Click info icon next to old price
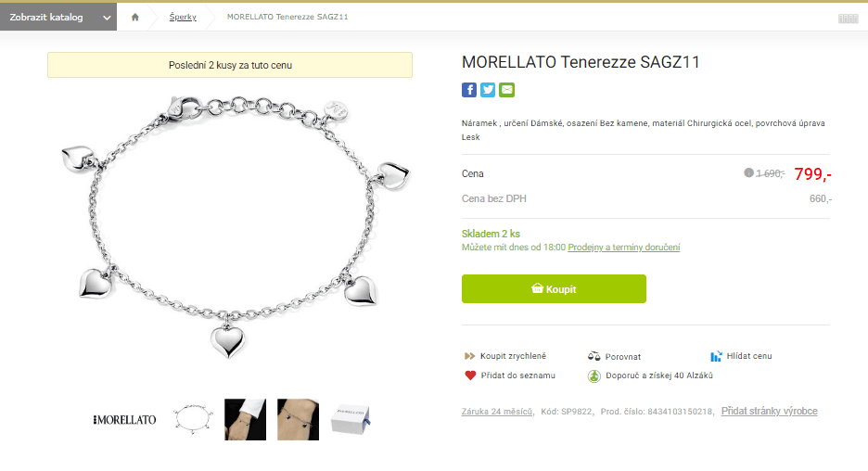Screen dimensions: 868x471 748,172
